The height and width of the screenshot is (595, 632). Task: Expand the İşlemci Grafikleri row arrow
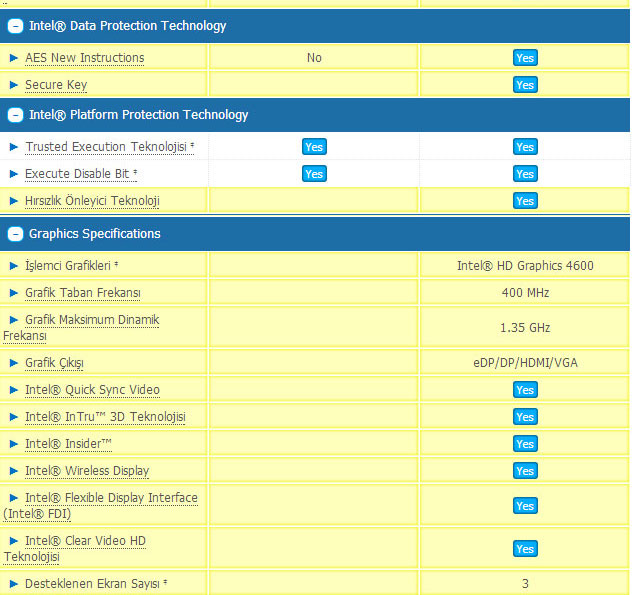(14, 266)
